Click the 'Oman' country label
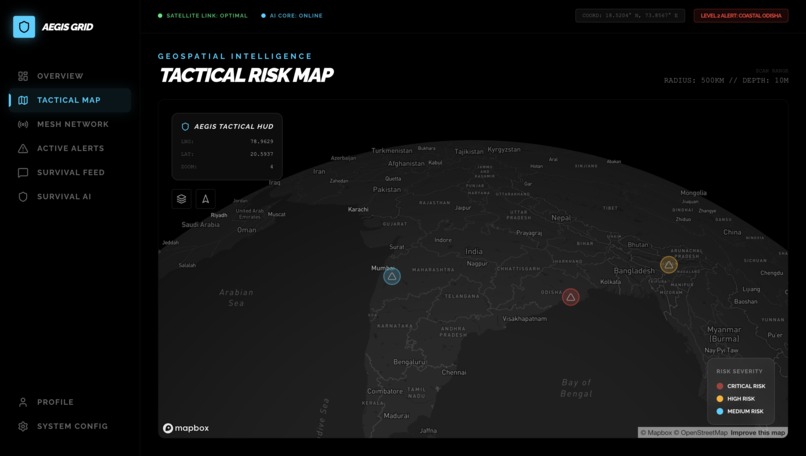806x456 pixels. 247,230
